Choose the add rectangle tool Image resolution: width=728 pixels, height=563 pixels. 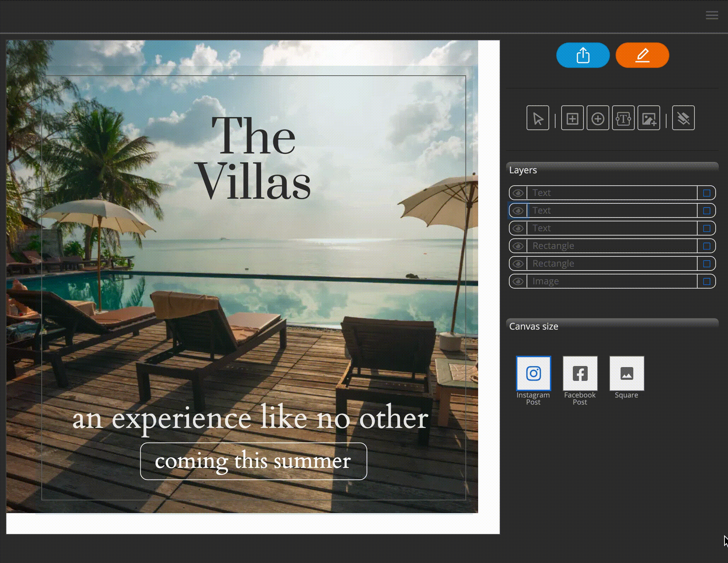tap(572, 118)
